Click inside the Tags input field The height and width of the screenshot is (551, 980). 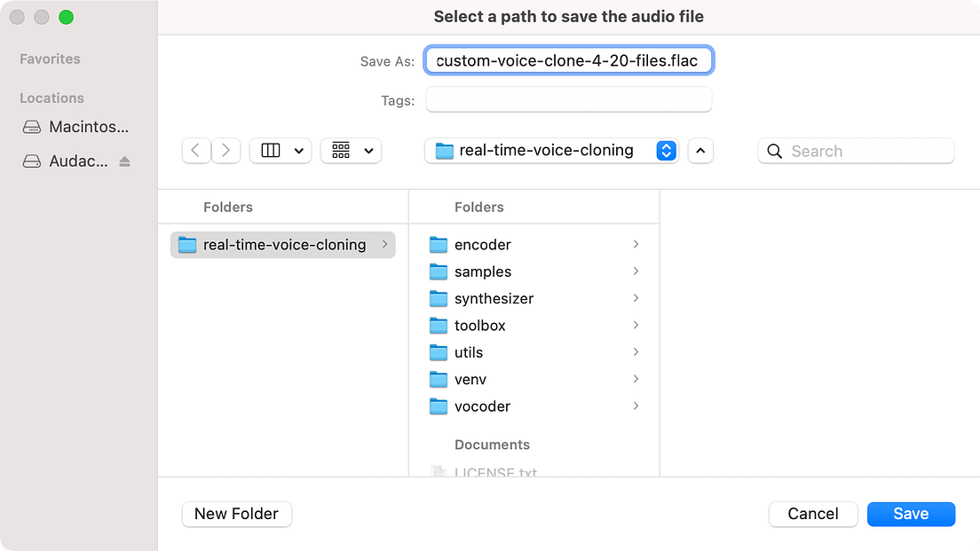tap(568, 100)
